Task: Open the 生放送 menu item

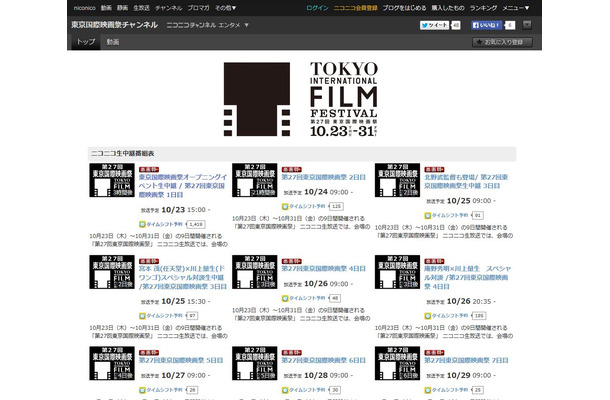Action: [x=141, y=8]
